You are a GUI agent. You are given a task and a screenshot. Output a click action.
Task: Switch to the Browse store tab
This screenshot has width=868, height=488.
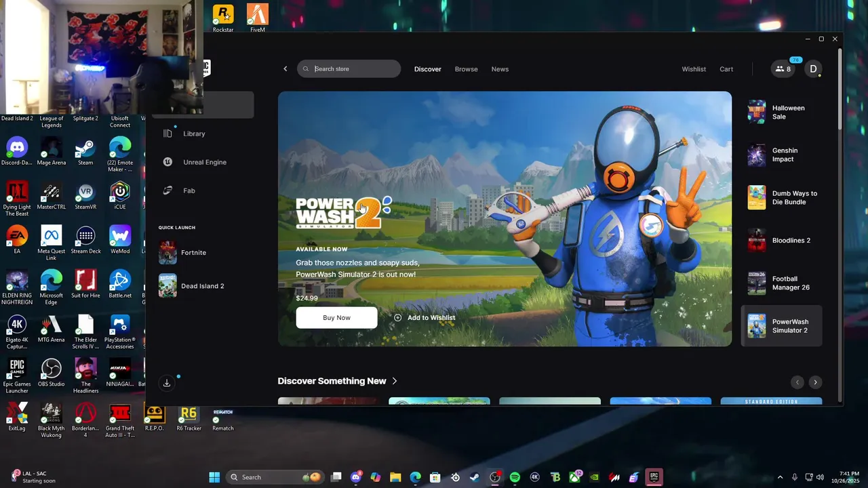coord(466,69)
